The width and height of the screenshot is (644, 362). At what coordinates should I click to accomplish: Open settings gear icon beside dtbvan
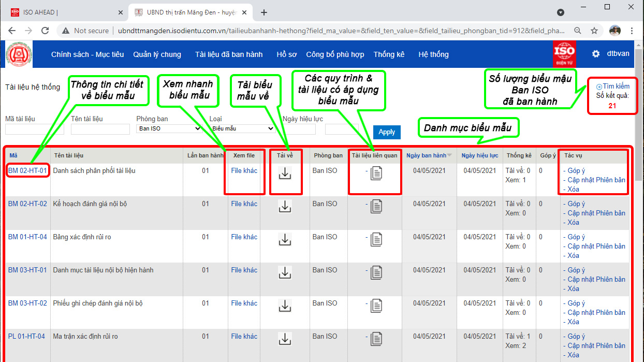click(596, 54)
